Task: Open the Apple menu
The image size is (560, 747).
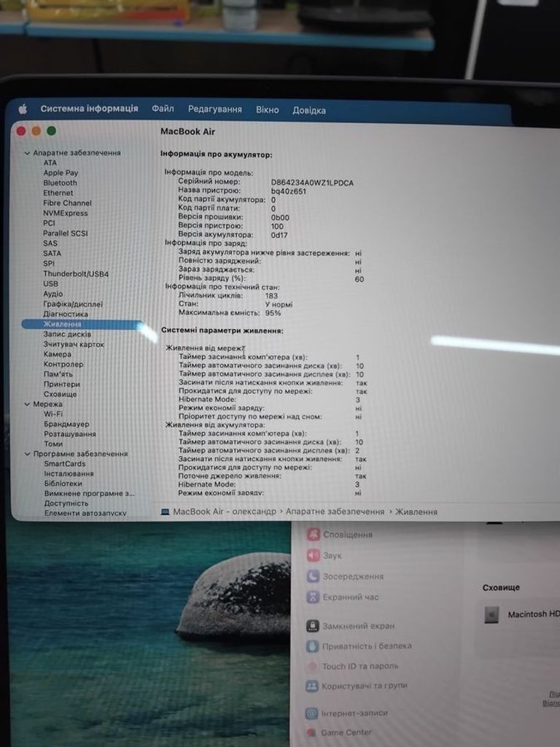Action: pyautogui.click(x=23, y=109)
